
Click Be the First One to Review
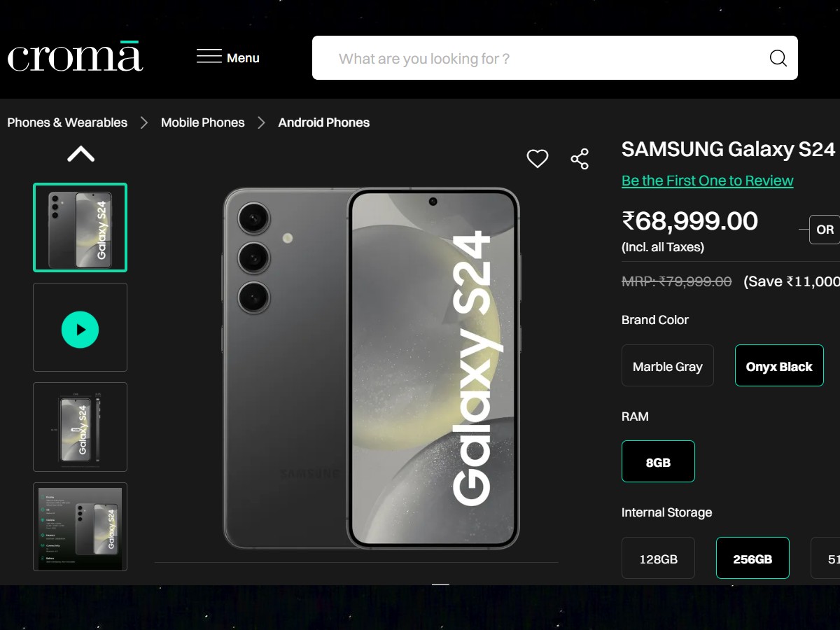click(x=707, y=181)
